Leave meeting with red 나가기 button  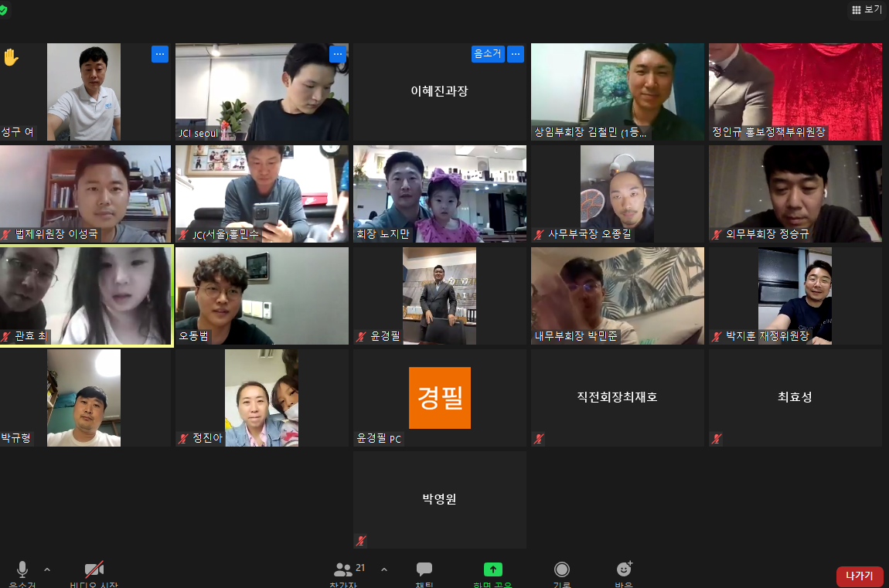coord(860,576)
